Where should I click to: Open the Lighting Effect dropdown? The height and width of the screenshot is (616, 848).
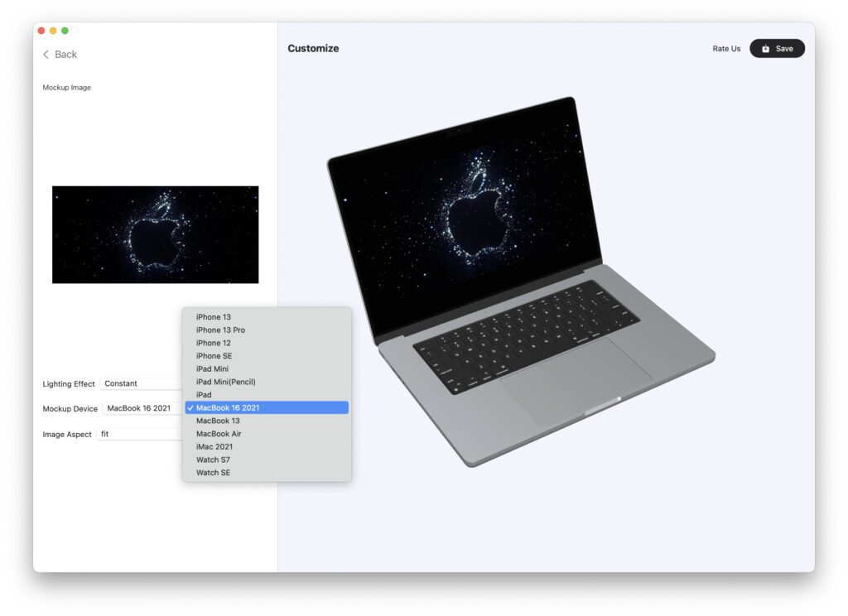point(141,384)
